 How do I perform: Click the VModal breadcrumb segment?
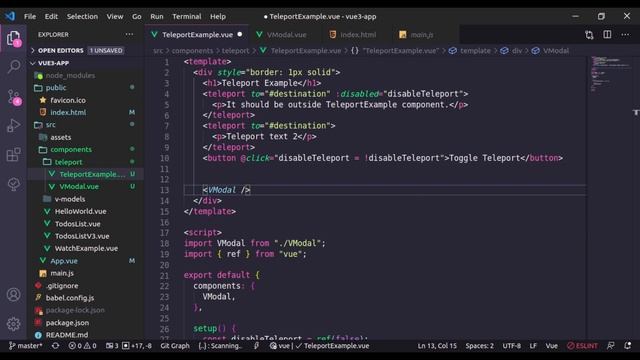click(550, 51)
